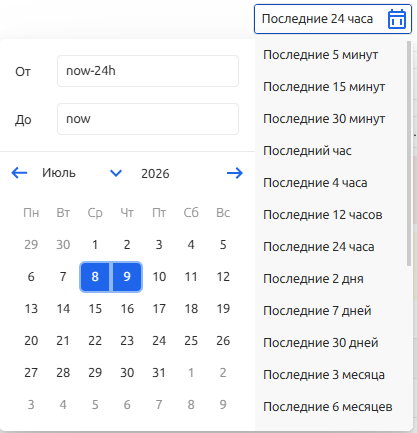
Task: Click the От input with now-24h
Action: tap(148, 71)
